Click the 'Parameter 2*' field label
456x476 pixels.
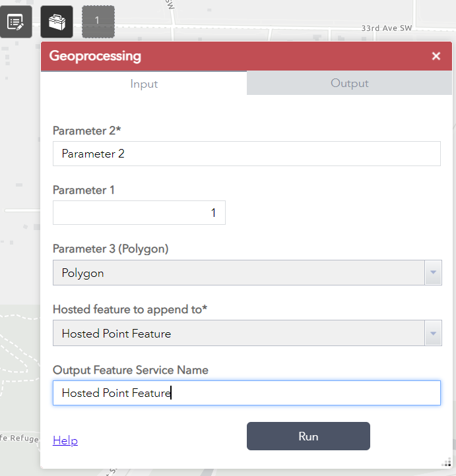(87, 131)
